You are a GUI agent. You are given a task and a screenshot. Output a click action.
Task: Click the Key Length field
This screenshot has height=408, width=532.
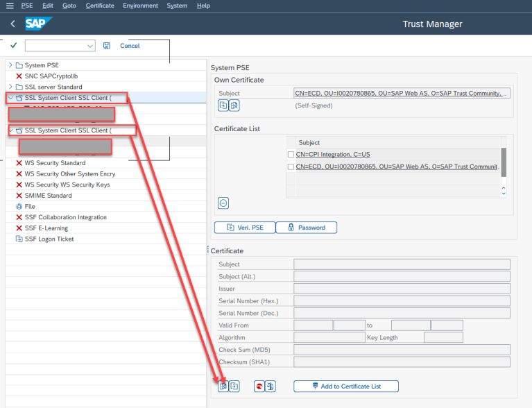443,337
